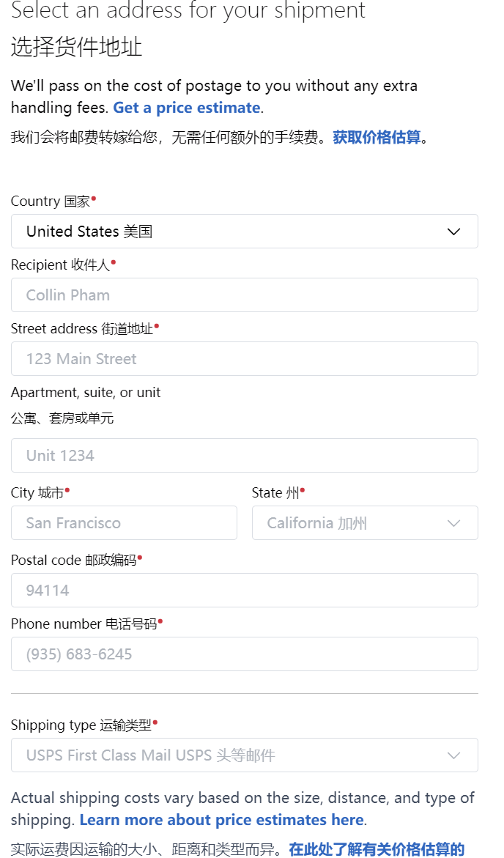This screenshot has height=858, width=504.
Task: Focus the Postal code input field
Action: pos(244,591)
